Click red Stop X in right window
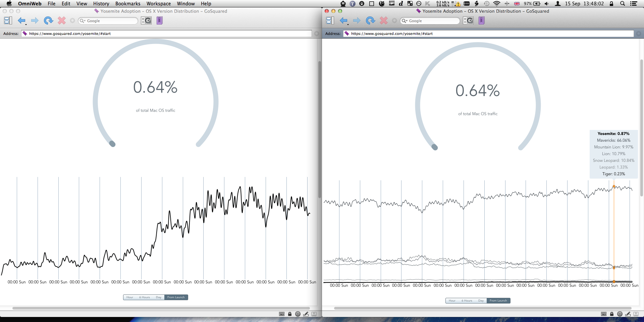 click(x=384, y=20)
